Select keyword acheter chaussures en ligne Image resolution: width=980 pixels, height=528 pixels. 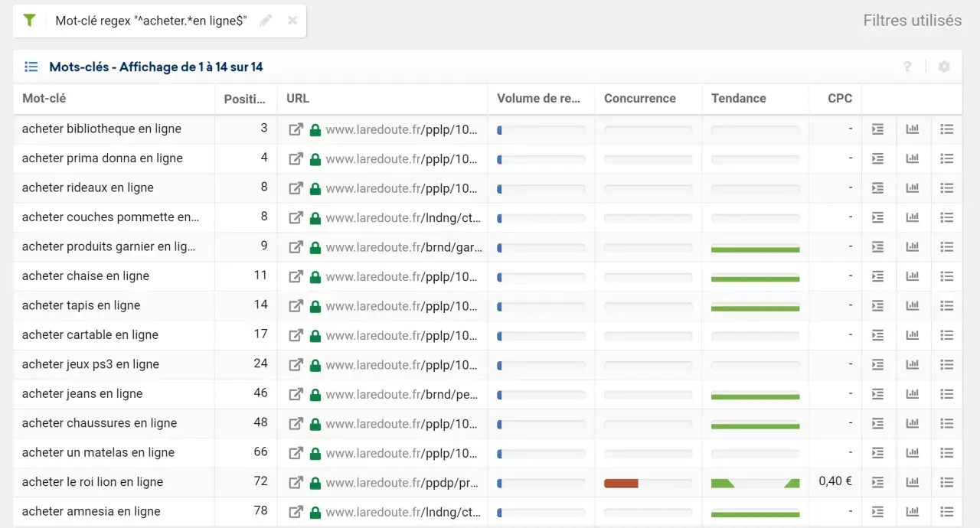pyautogui.click(x=100, y=422)
